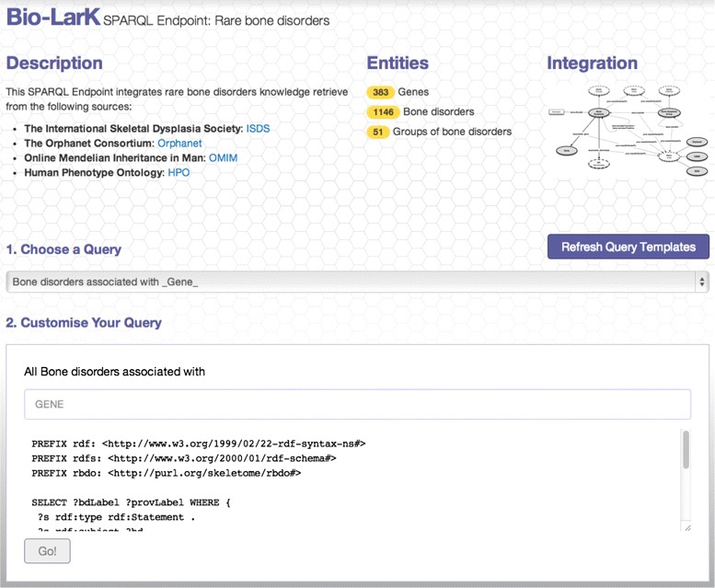
Task: Click the 383 Genes count badge
Action: point(380,92)
